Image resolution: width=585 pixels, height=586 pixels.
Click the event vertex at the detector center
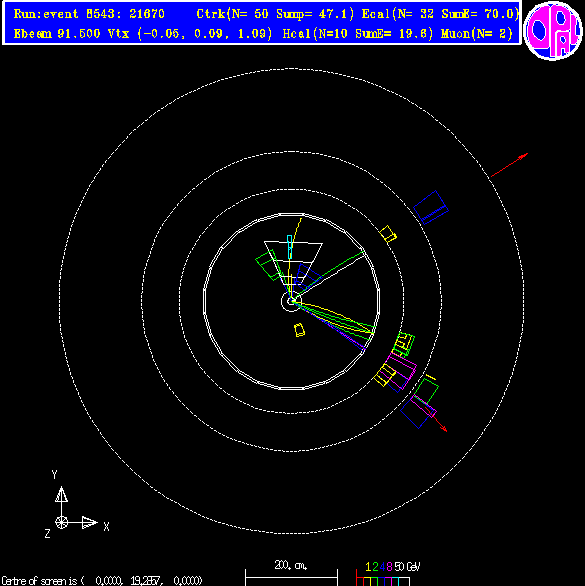pos(291,301)
